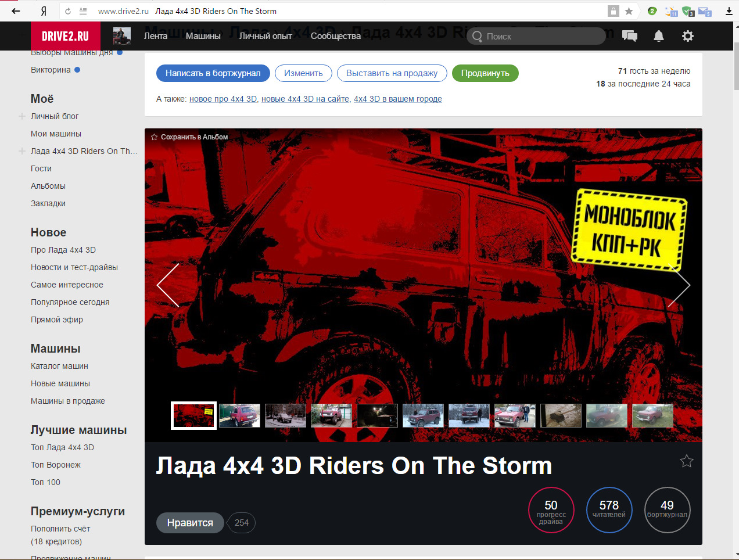The height and width of the screenshot is (560, 739).
Task: Open the Машины menu in the header
Action: tap(203, 36)
